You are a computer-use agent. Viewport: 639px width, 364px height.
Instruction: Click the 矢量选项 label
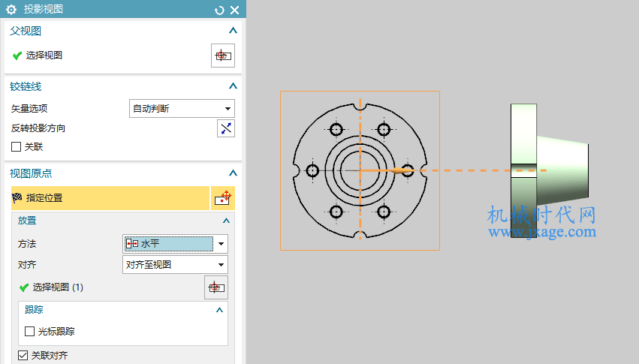(29, 109)
